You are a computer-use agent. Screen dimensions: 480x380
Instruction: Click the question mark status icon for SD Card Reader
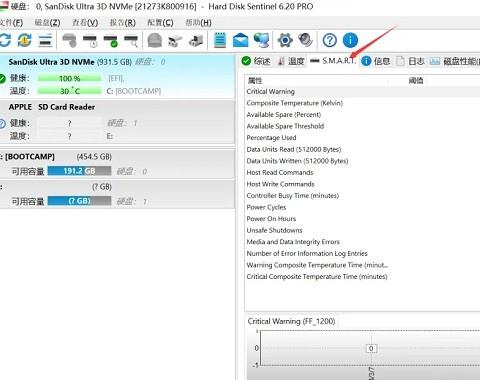coord(2,124)
